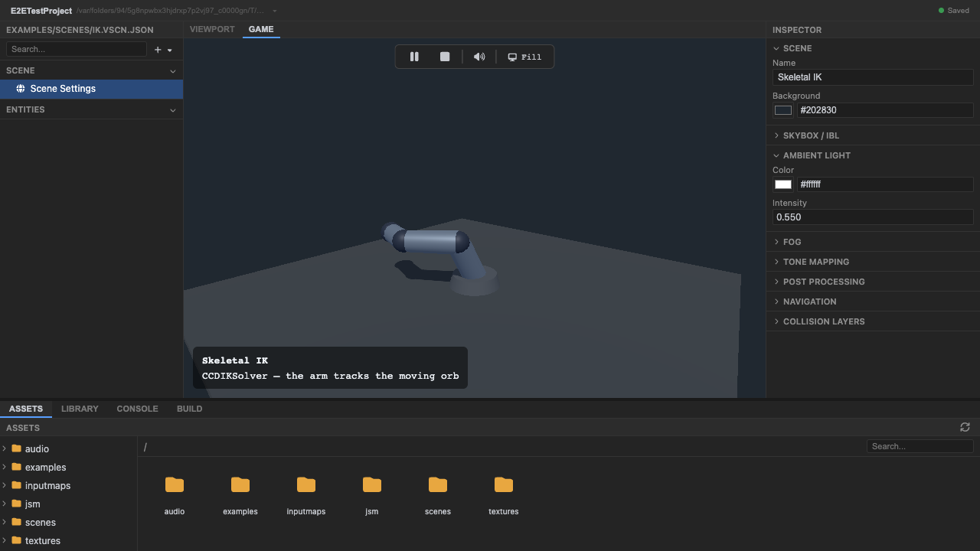
Task: Focus the assets Search field
Action: pos(920,446)
